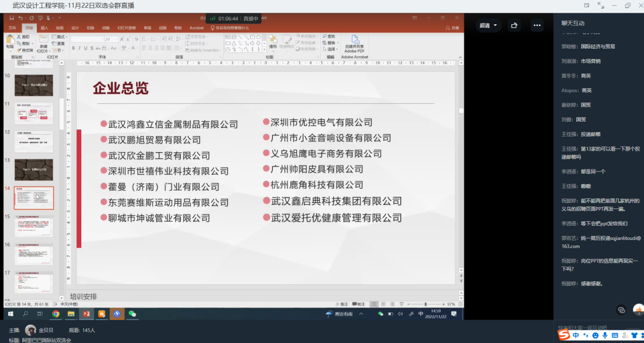Switch to the 插入 ribbon tab
Image resolution: width=644 pixels, height=343 pixels.
[x=44, y=28]
